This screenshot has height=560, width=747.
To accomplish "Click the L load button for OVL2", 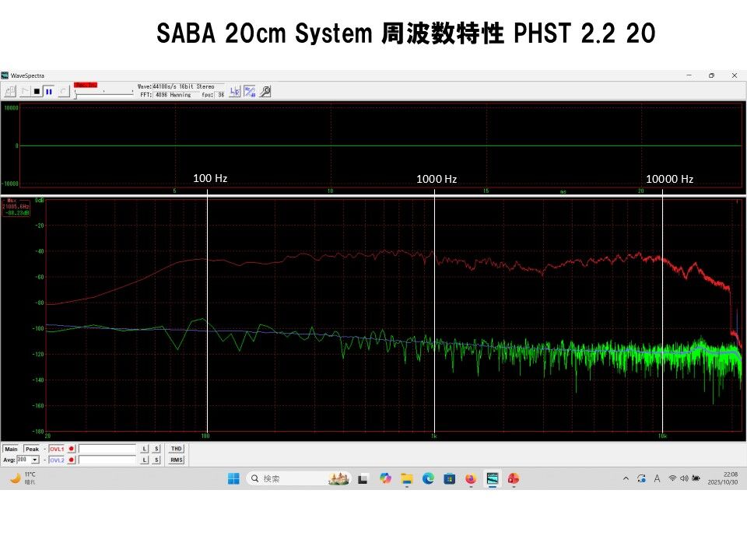I will click(x=145, y=460).
